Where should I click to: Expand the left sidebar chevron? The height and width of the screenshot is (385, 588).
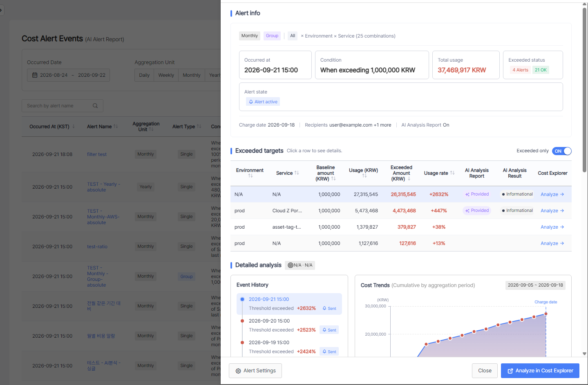coord(1,10)
